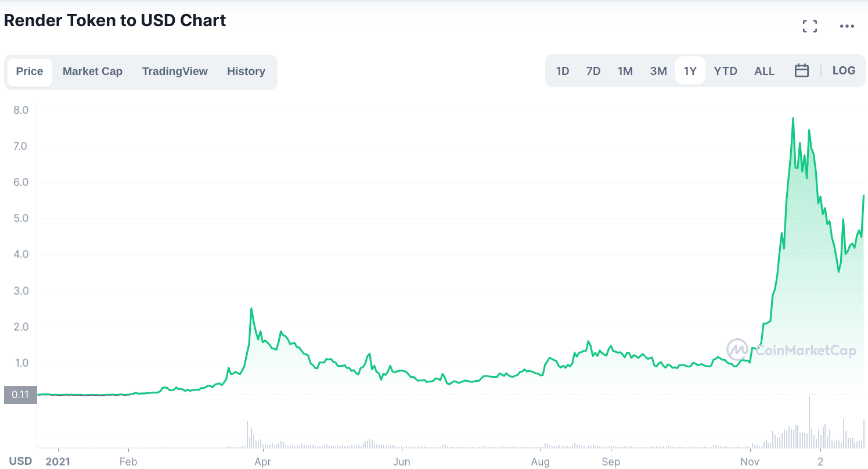
Task: Click the price peak near 8.0
Action: tap(793, 119)
